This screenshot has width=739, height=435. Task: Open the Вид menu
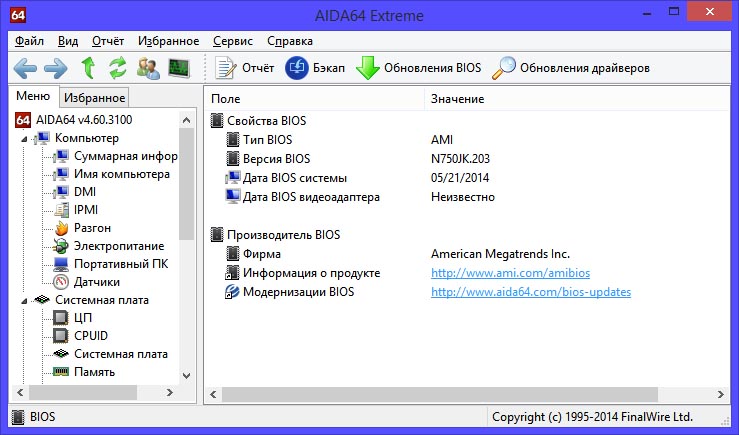click(x=68, y=41)
